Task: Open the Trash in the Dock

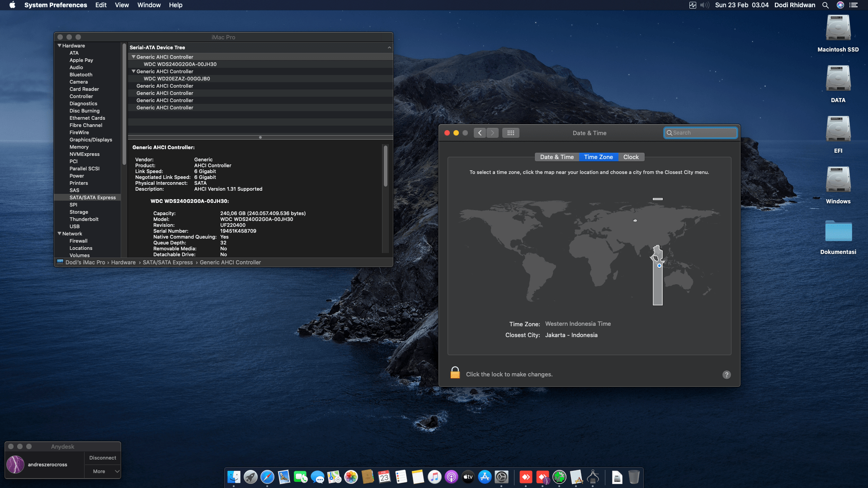Action: coord(634,477)
